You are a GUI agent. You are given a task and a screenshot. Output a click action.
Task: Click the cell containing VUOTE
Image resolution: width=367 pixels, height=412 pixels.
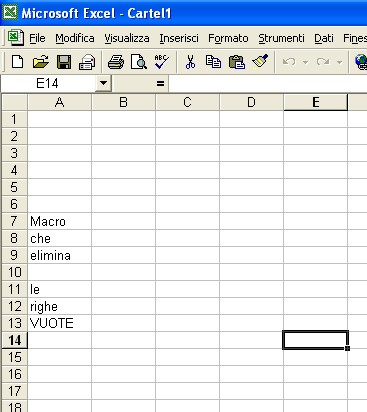click(x=59, y=323)
